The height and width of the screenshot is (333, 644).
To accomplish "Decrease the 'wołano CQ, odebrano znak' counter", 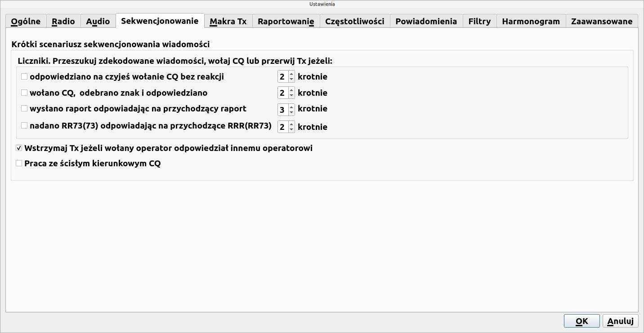I will tap(291, 95).
